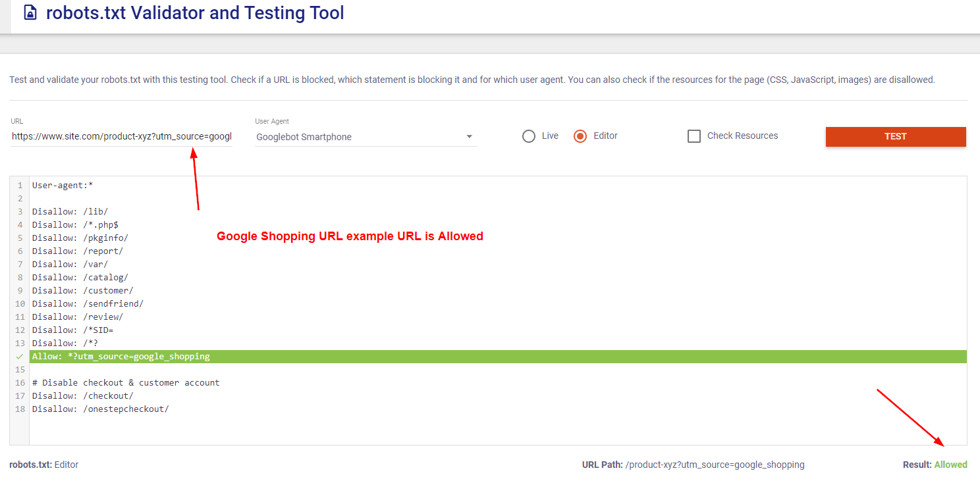Click the robots.txt Validator and Testing Tool title
This screenshot has width=980, height=483.
[x=195, y=13]
